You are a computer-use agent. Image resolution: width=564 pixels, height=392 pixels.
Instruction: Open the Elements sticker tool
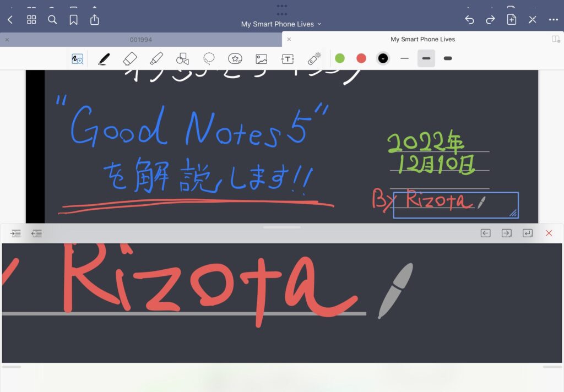coord(235,58)
